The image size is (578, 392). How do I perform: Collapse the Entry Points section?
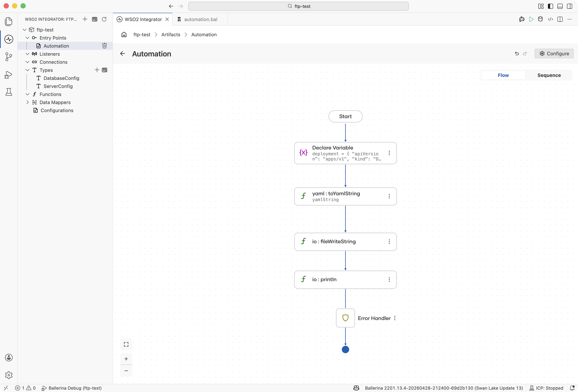click(28, 38)
